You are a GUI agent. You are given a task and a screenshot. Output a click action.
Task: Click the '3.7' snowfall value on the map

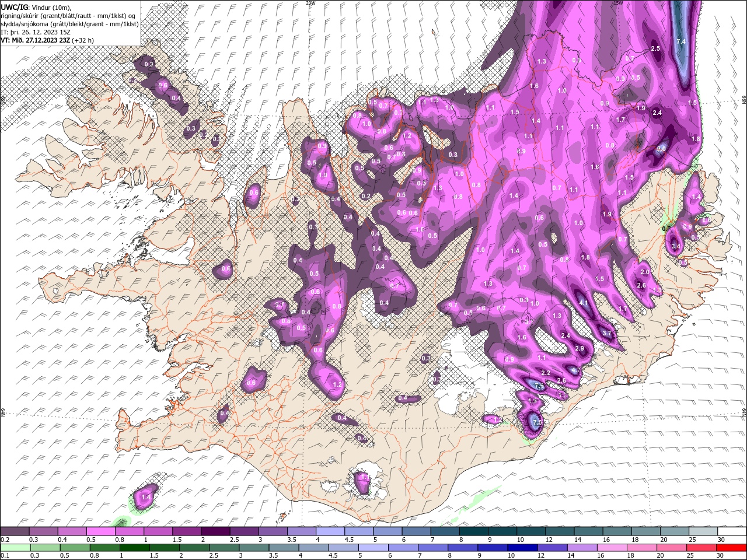coord(606,333)
